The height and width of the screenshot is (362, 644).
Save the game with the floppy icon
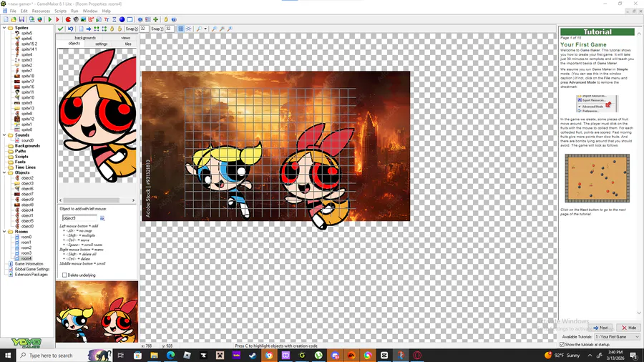click(x=21, y=19)
